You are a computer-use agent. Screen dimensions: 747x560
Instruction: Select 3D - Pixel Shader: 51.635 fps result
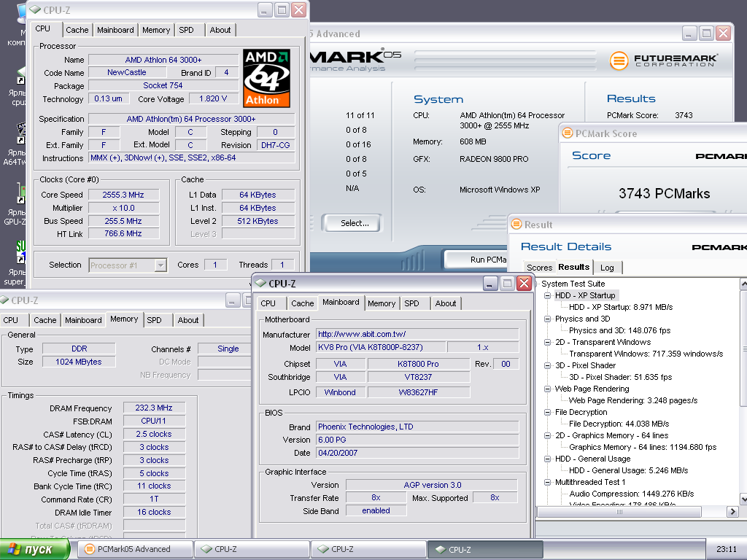tap(620, 377)
